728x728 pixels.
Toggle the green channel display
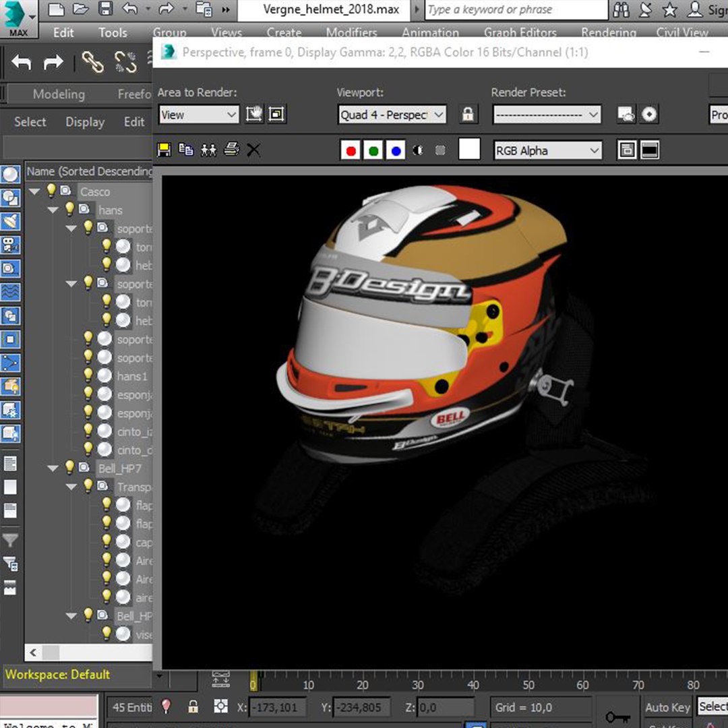tap(373, 150)
